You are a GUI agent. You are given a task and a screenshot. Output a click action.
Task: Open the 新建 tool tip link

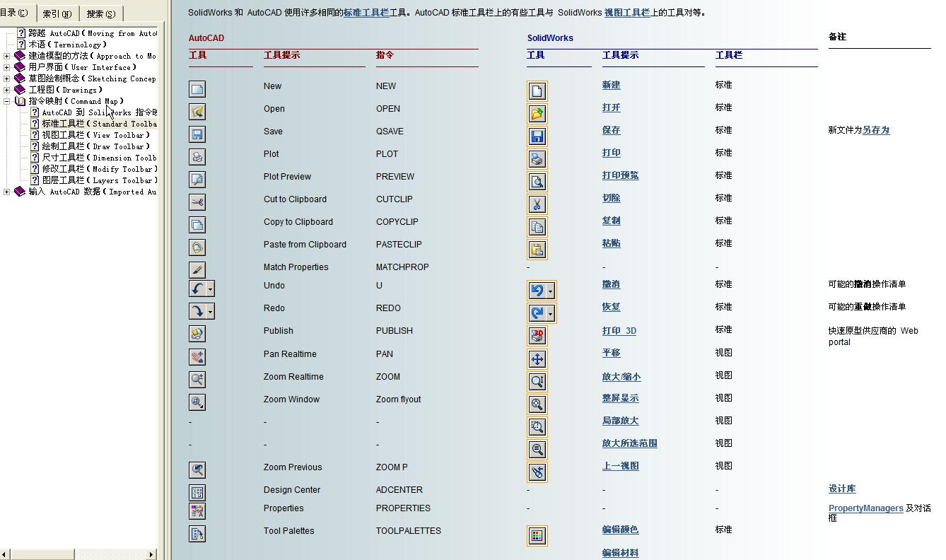click(x=611, y=85)
